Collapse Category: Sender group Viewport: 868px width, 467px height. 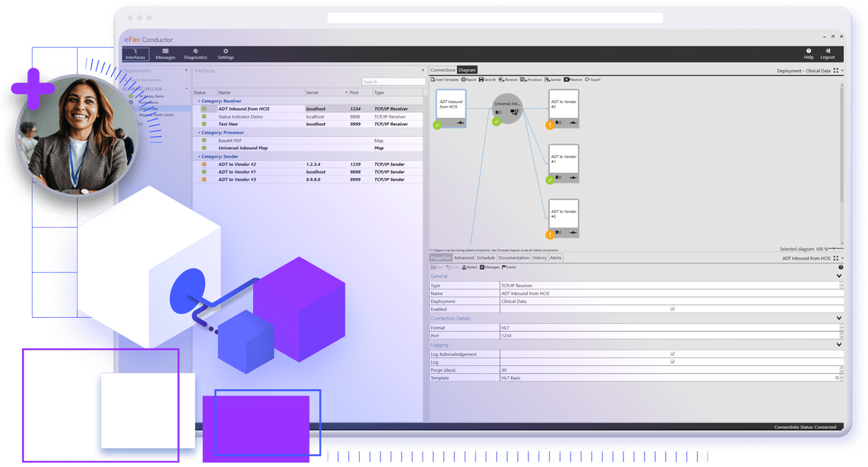pos(198,156)
